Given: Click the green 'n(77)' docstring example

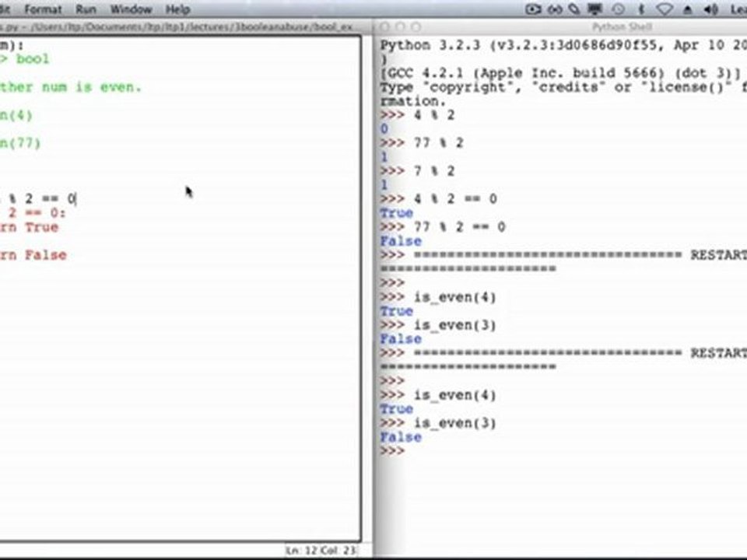Looking at the screenshot, I should pos(20,143).
